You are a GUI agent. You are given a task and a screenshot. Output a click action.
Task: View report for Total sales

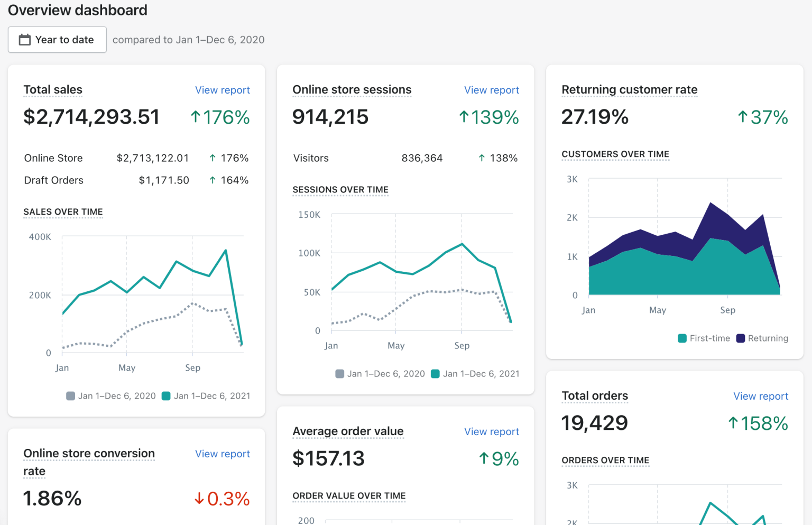[223, 90]
